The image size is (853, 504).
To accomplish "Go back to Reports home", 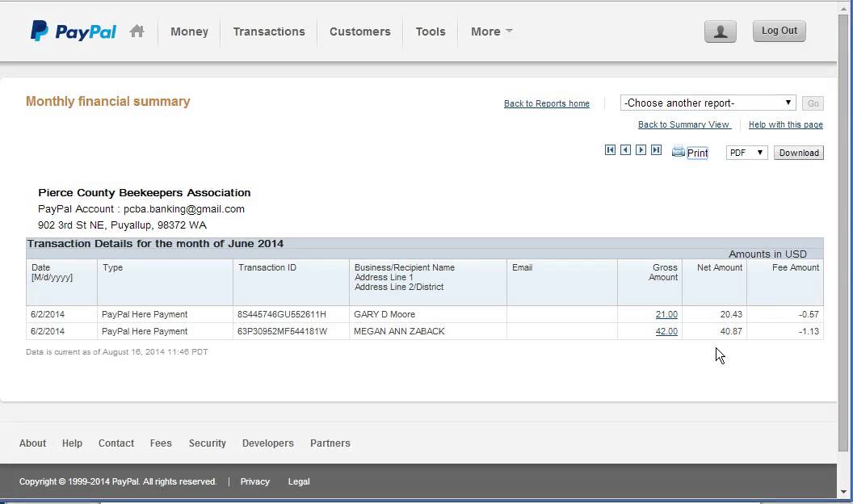I will [547, 103].
